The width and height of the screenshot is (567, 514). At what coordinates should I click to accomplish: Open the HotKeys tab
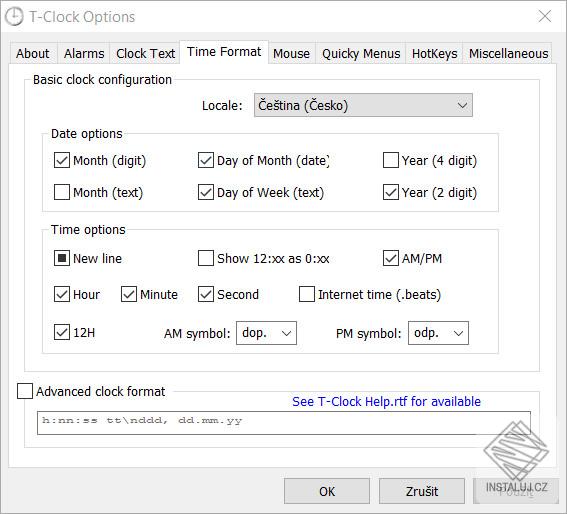click(434, 54)
